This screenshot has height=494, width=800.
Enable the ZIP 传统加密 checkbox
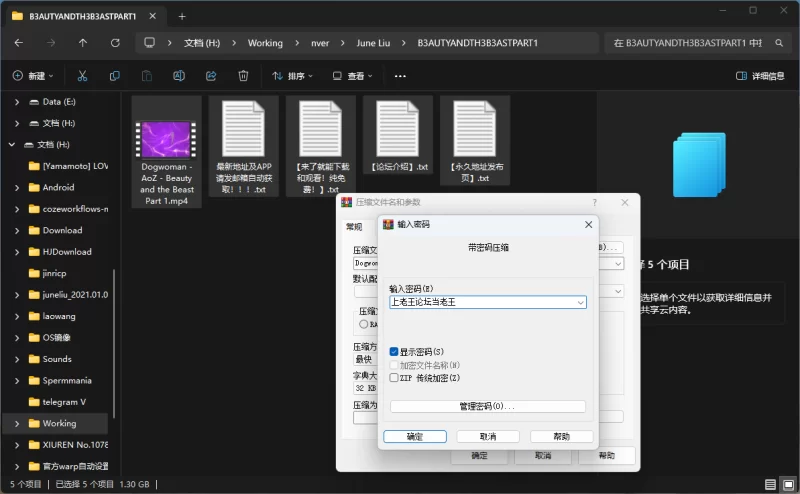pyautogui.click(x=394, y=378)
